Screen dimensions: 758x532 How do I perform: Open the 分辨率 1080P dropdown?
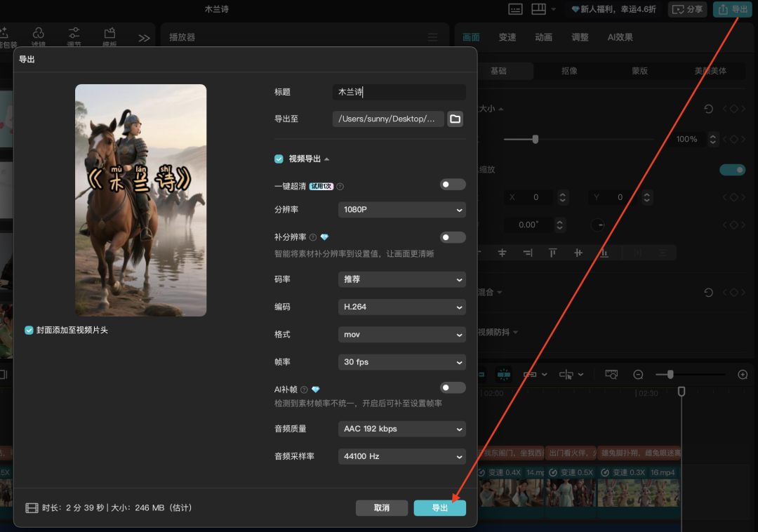[401, 210]
